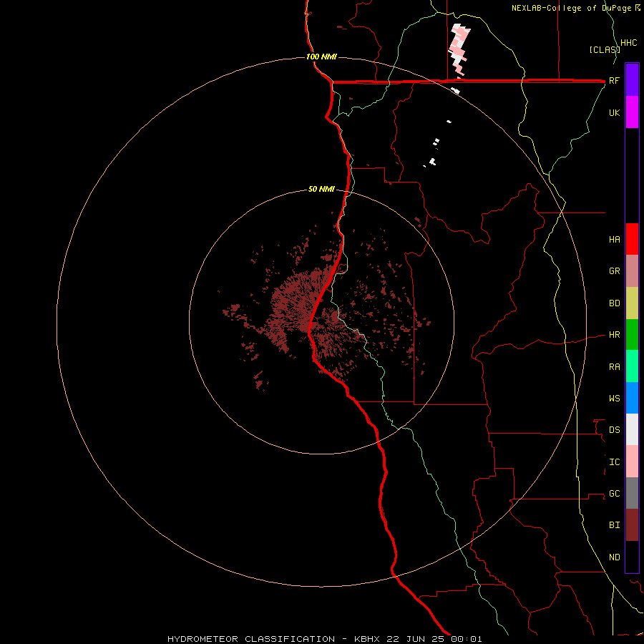Click the 'RF' legend label
Viewport: 644px width, 644px height.
[614, 80]
